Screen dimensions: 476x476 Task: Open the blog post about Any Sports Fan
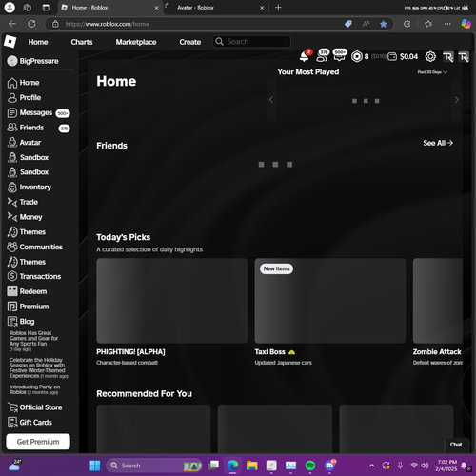pyautogui.click(x=33, y=341)
